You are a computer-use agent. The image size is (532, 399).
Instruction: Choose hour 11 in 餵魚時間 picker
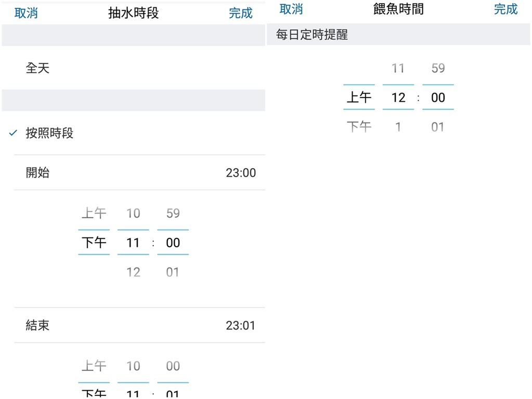coord(398,68)
